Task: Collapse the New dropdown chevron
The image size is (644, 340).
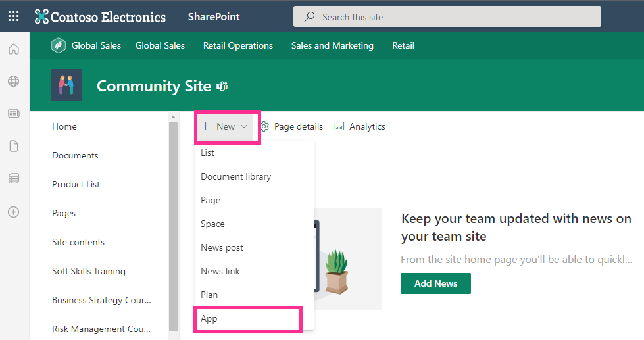Action: 244,126
